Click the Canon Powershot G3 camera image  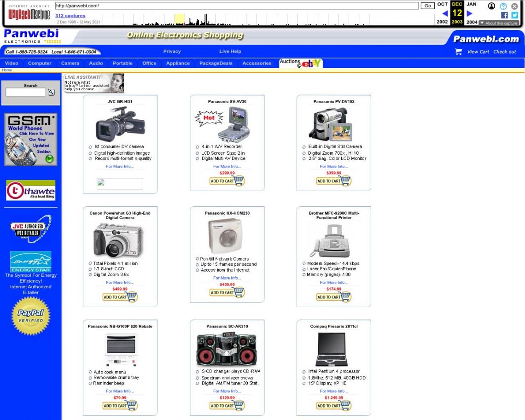(118, 240)
